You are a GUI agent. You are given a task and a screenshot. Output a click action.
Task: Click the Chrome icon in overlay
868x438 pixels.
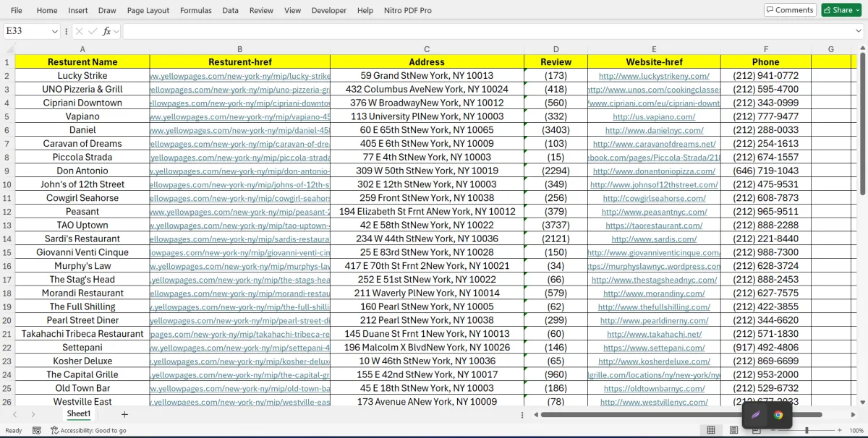pos(778,415)
